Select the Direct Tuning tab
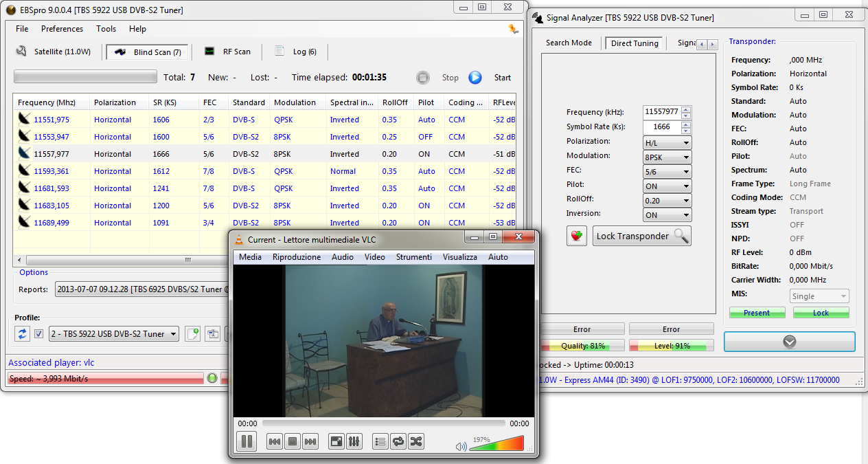 tap(634, 43)
